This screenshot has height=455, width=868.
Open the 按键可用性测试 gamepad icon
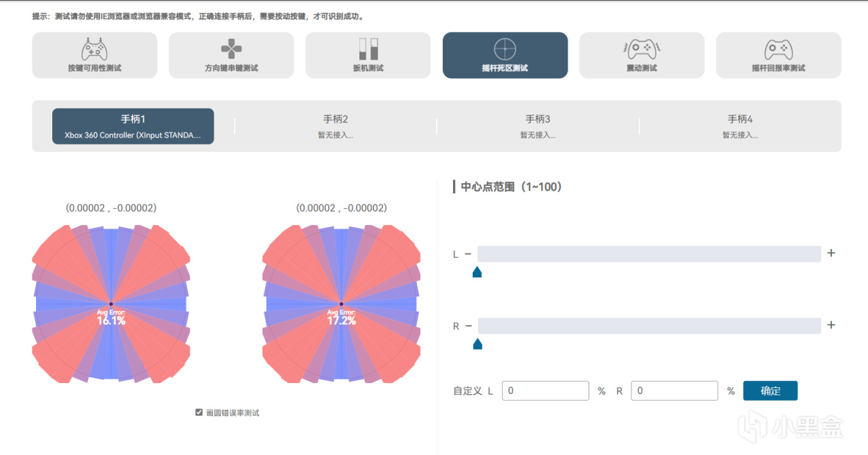coord(94,50)
